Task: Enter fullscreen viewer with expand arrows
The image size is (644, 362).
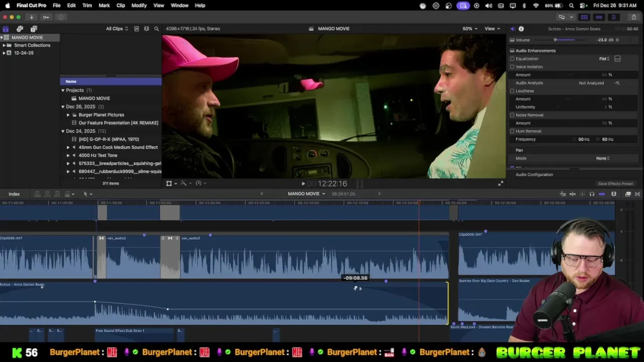Action: pyautogui.click(x=501, y=184)
